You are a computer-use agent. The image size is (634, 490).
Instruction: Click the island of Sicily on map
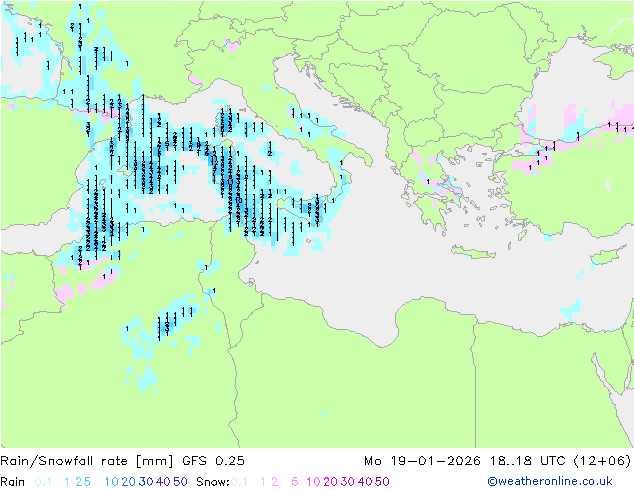pyautogui.click(x=303, y=210)
